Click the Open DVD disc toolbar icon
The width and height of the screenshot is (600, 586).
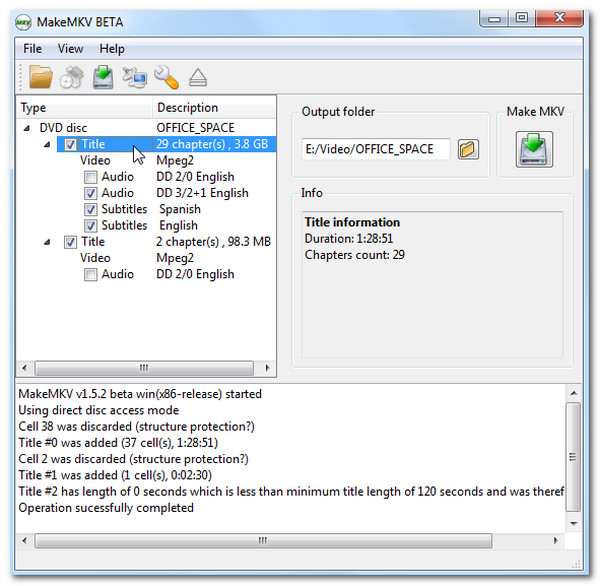click(x=72, y=77)
